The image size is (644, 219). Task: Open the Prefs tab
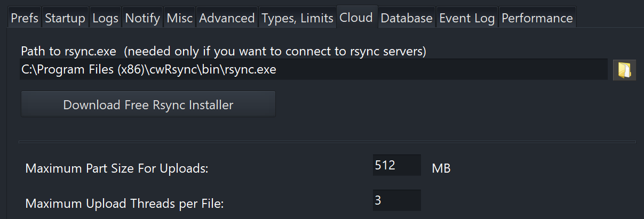[x=25, y=18]
